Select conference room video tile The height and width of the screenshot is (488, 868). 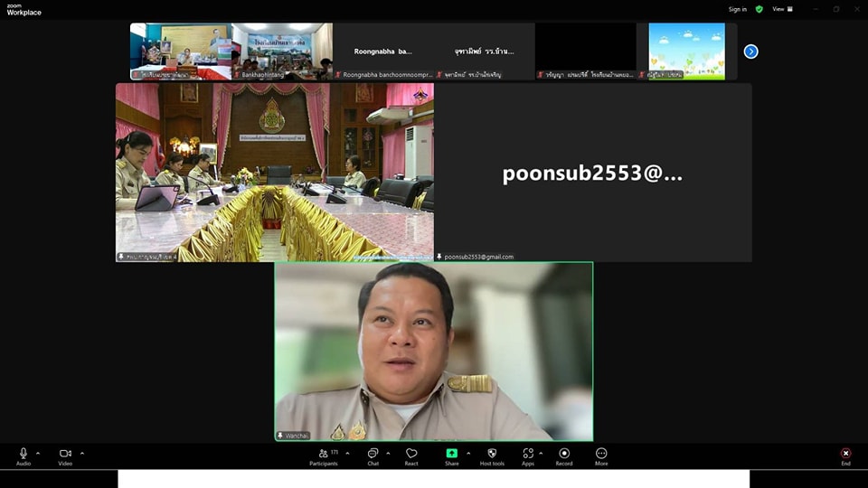275,173
